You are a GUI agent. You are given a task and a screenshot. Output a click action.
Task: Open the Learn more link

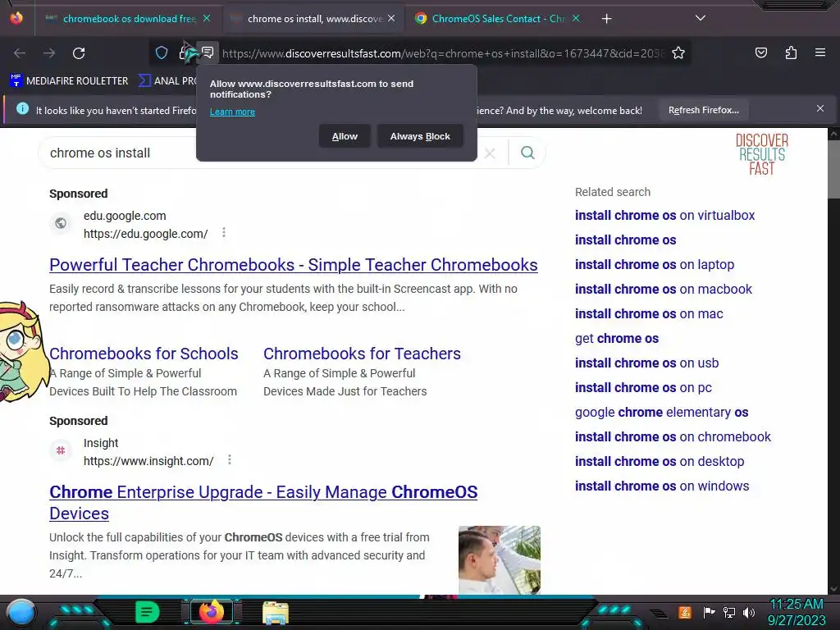pos(232,112)
